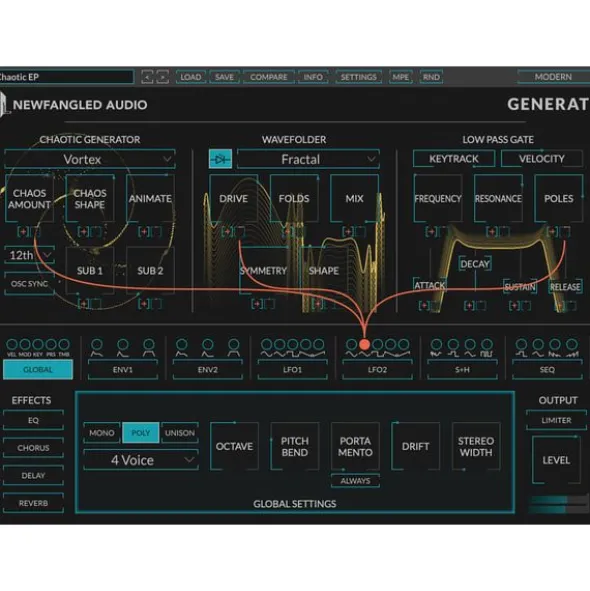590x591 pixels.
Task: Select the third ENV1 modulation output circle
Action: (x=149, y=344)
